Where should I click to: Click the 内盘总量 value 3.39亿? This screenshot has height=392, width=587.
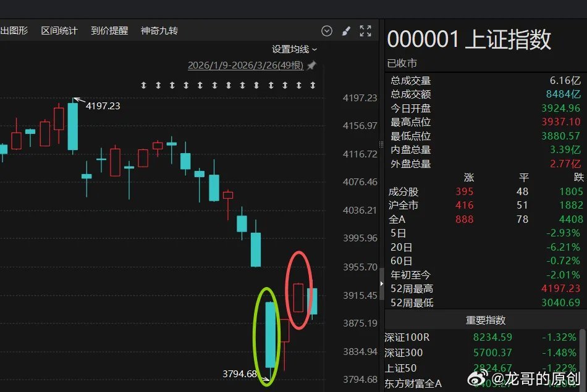(565, 149)
